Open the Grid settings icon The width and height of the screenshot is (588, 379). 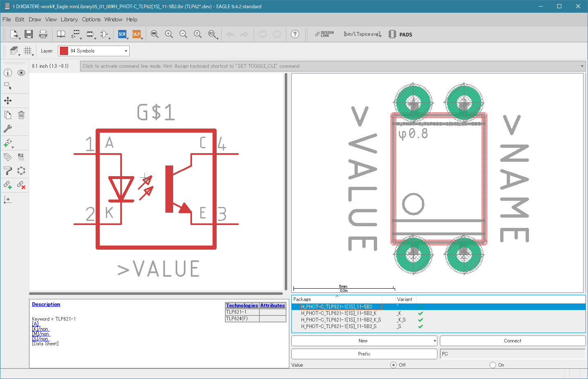27,51
